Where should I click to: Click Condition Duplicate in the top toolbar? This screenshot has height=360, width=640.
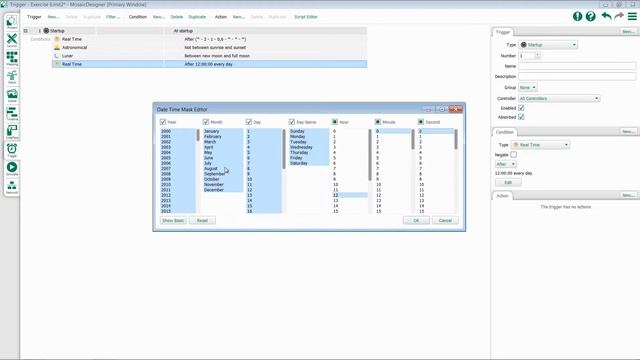(197, 17)
